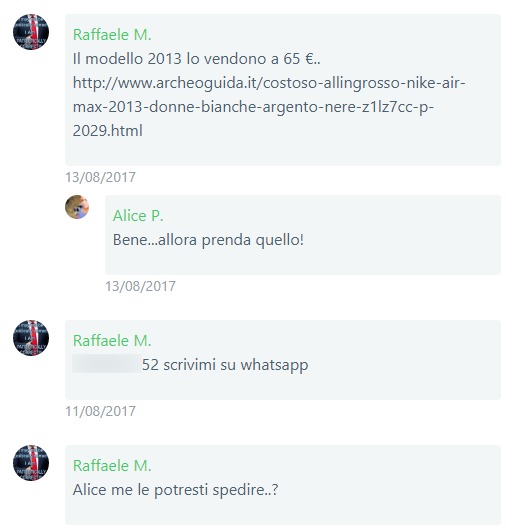Click Raffaele M. name above whatsapp message

pos(112,340)
